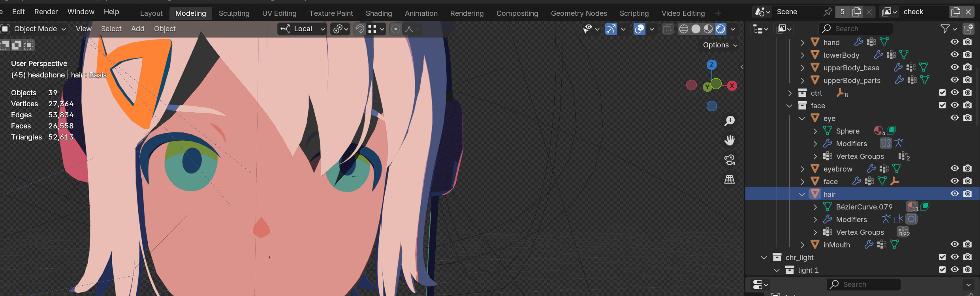Click the zoom magnifier viewport icon
980x296 pixels.
coord(730,121)
